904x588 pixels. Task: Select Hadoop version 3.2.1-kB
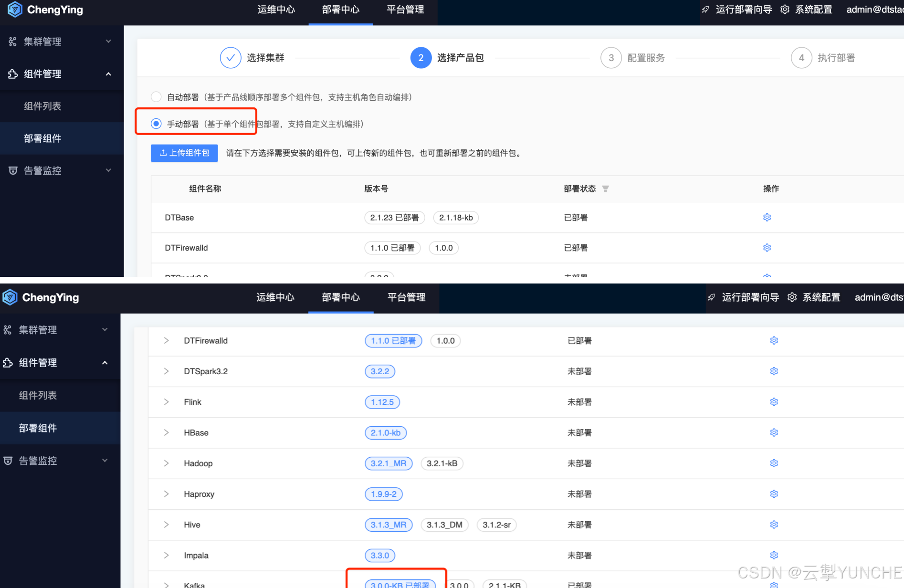pyautogui.click(x=442, y=463)
